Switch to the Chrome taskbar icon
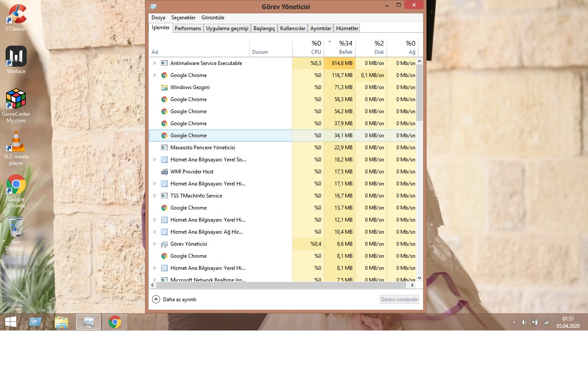The image size is (588, 389). click(x=115, y=322)
